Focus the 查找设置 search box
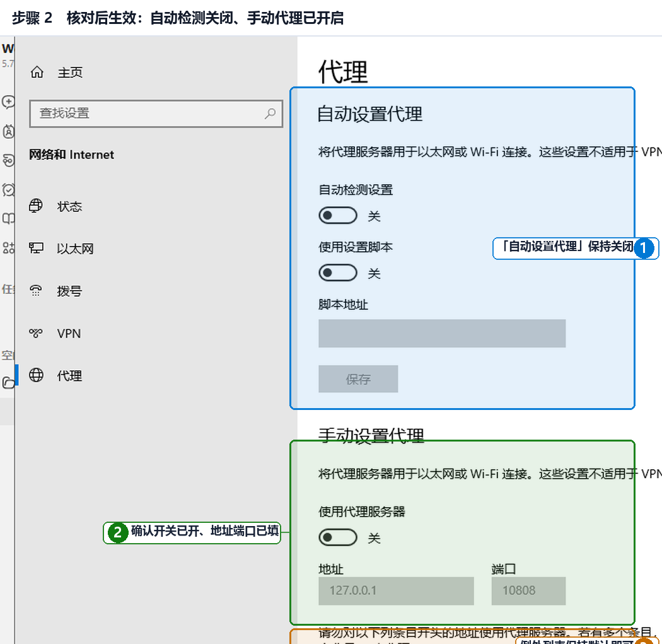The height and width of the screenshot is (644, 662). tap(156, 113)
